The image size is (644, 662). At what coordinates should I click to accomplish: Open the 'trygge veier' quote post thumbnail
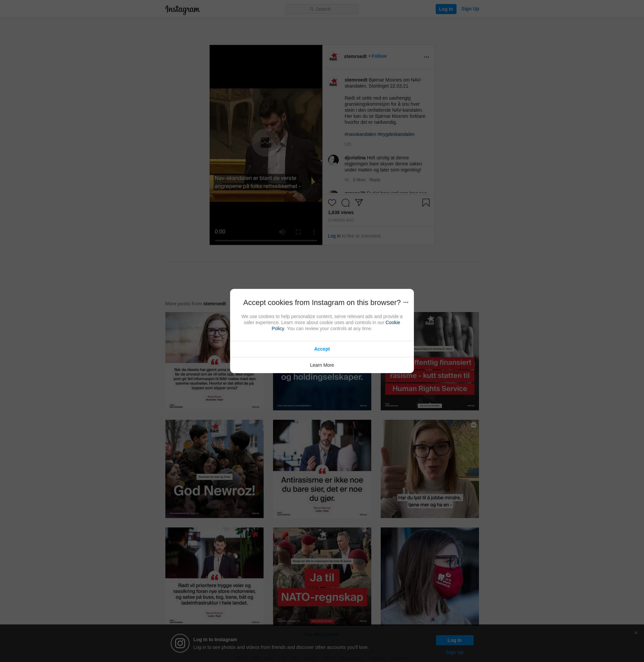click(214, 576)
